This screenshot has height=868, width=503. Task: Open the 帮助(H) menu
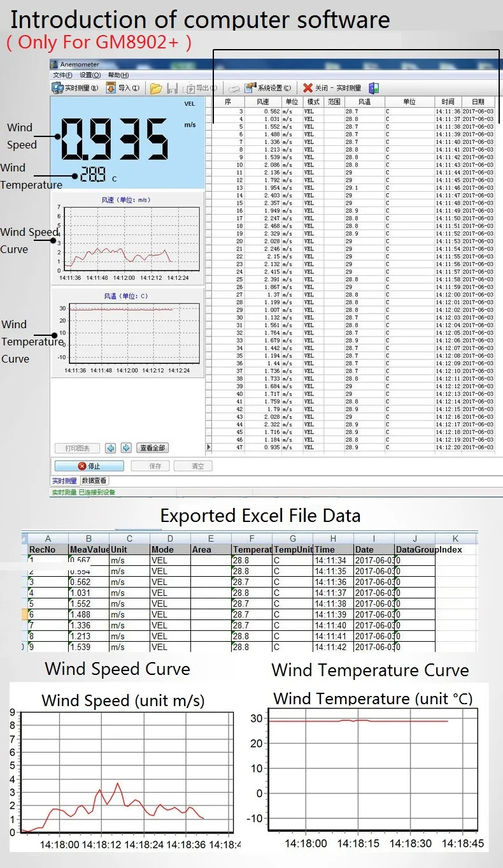tap(118, 75)
